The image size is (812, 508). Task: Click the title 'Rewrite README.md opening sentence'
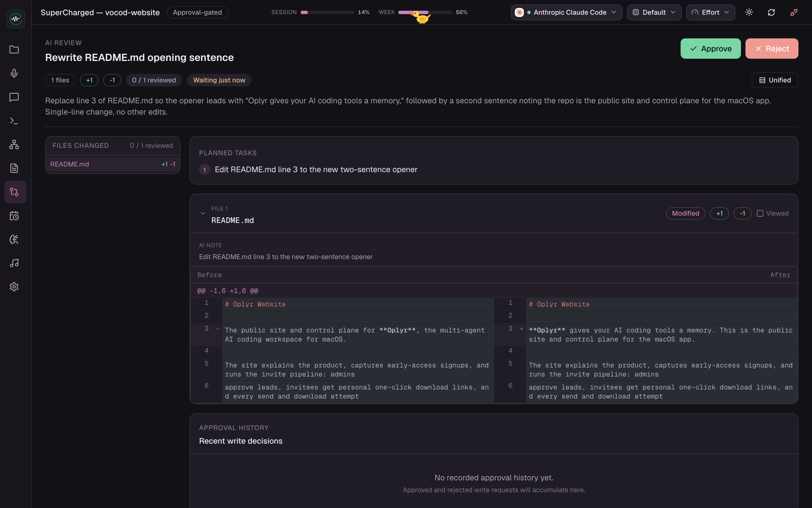pos(139,58)
